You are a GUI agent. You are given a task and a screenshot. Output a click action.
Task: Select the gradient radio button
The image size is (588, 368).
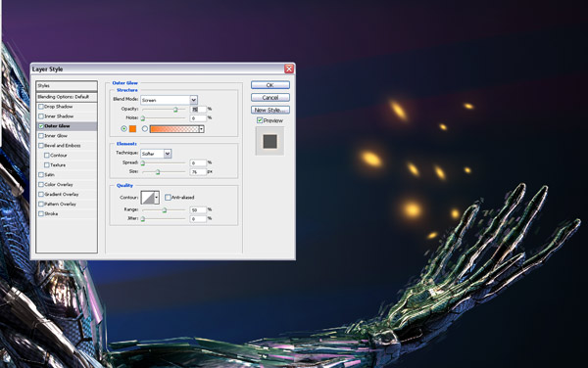pyautogui.click(x=145, y=129)
